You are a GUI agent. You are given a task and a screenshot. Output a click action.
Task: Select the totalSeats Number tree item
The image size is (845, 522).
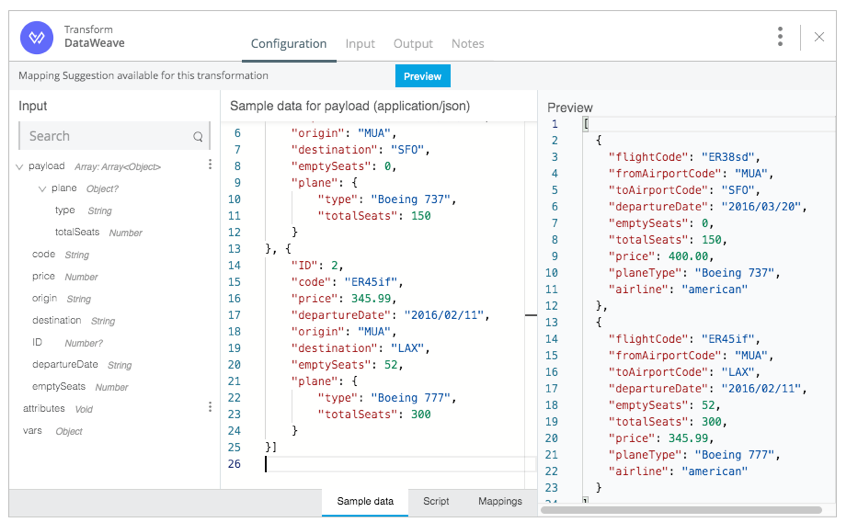[x=99, y=233]
